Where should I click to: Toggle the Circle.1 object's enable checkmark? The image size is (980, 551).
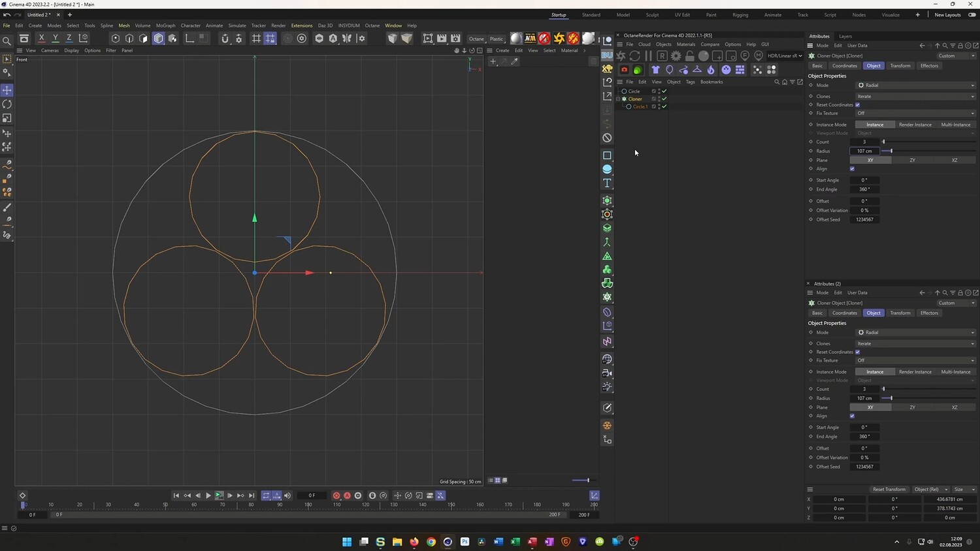(664, 106)
